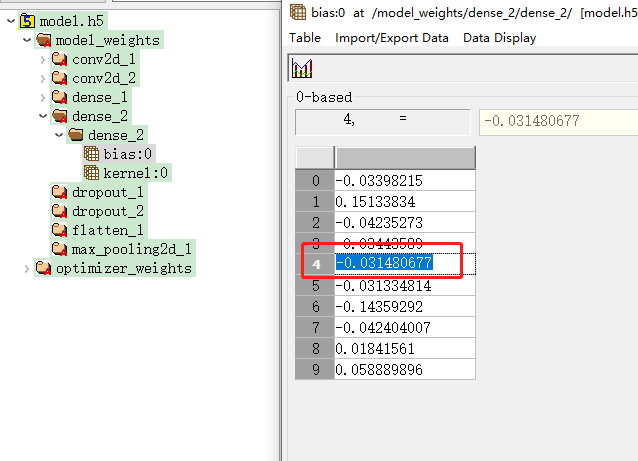Screen dimensions: 638x461
Task: Select the optimizer_weights tree label
Action: (x=124, y=268)
